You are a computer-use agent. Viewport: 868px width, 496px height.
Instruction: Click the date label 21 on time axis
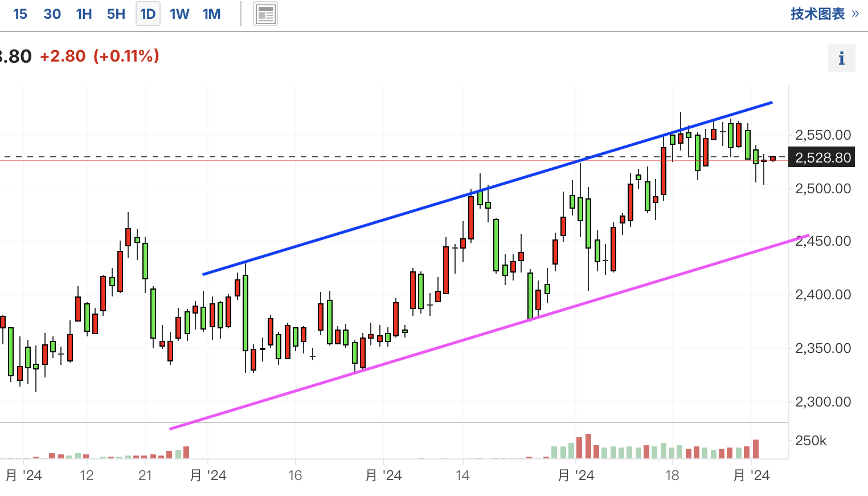145,475
